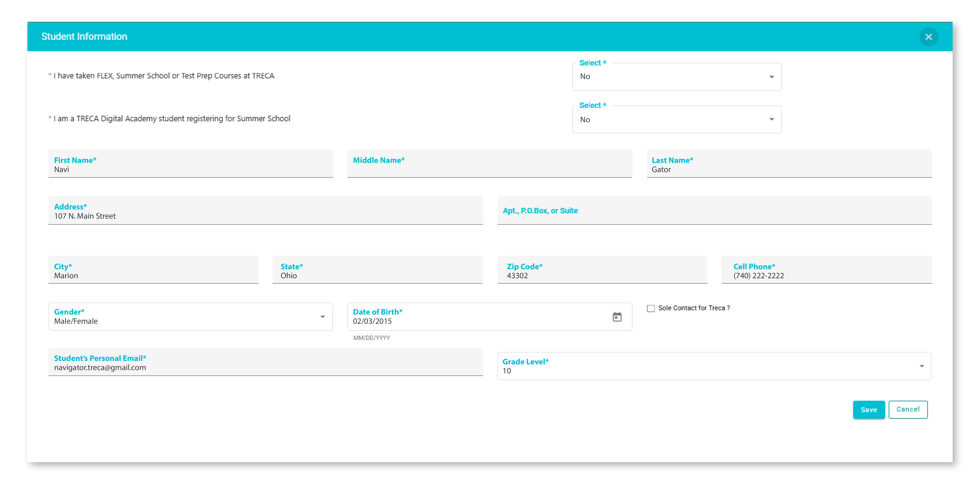This screenshot has height=484, width=980.
Task: Expand the Grade Level dropdown
Action: pos(714,366)
